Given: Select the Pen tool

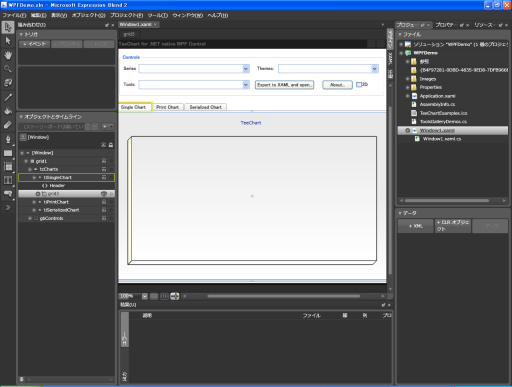Looking at the screenshot, I should [x=8, y=139].
